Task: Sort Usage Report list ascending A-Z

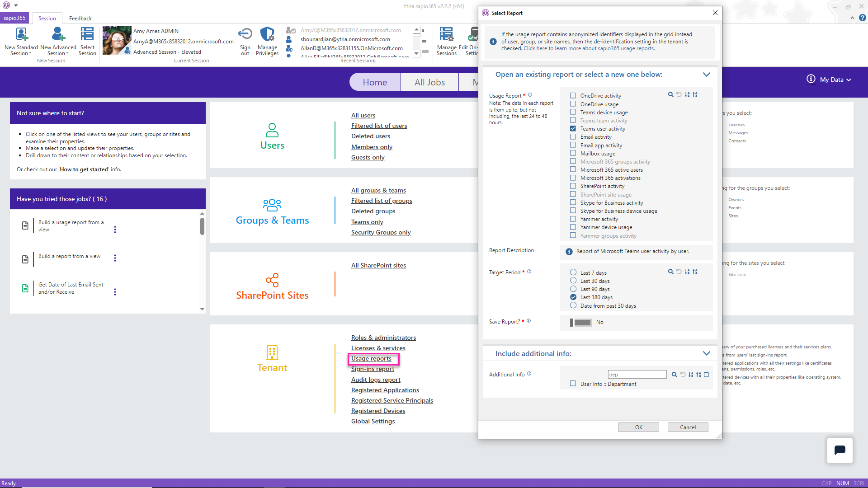Action: 687,94
